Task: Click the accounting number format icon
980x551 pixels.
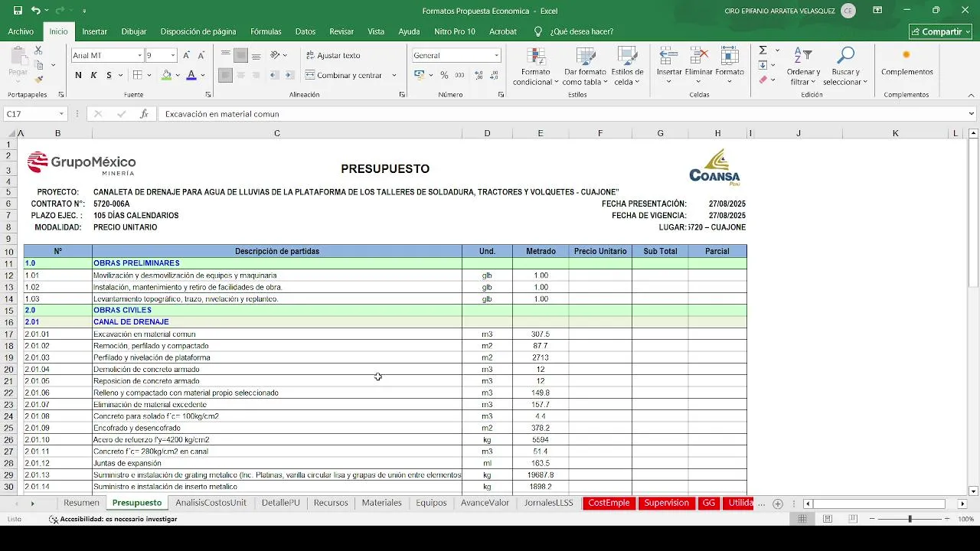Action: (x=419, y=75)
